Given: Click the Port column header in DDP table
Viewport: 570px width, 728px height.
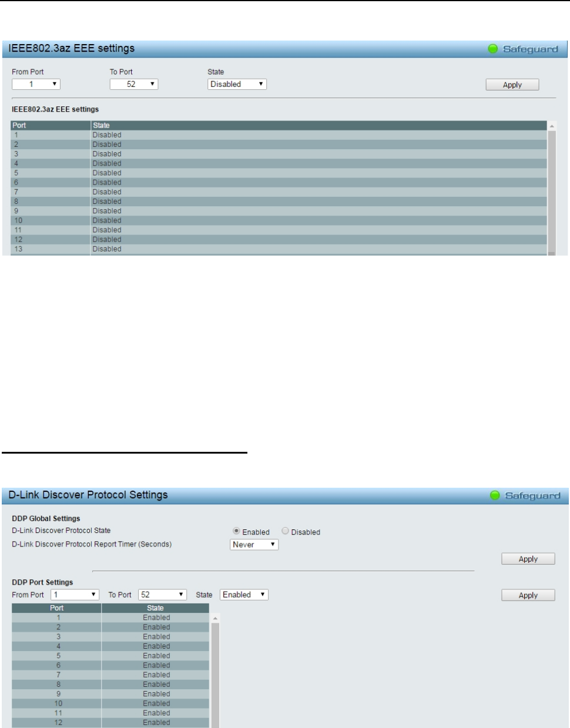Looking at the screenshot, I should [56, 608].
